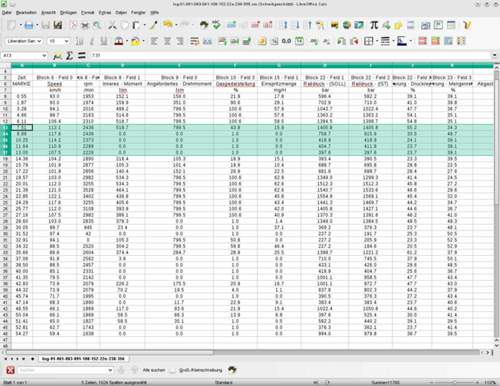Click the Sum (Sigma) icon in formula bar
Screen dimensions: 500x386
pyautogui.click(x=69, y=55)
